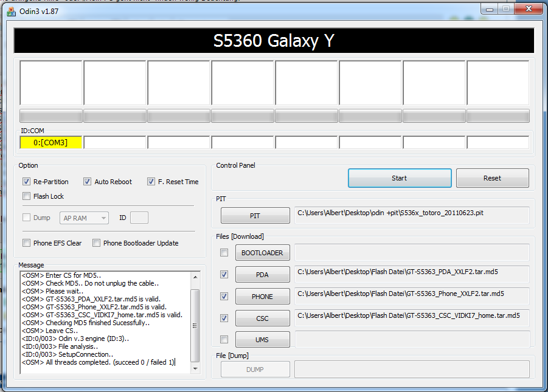Toggle the disabled Dump checkbox
This screenshot has height=392, width=548.
click(26, 218)
